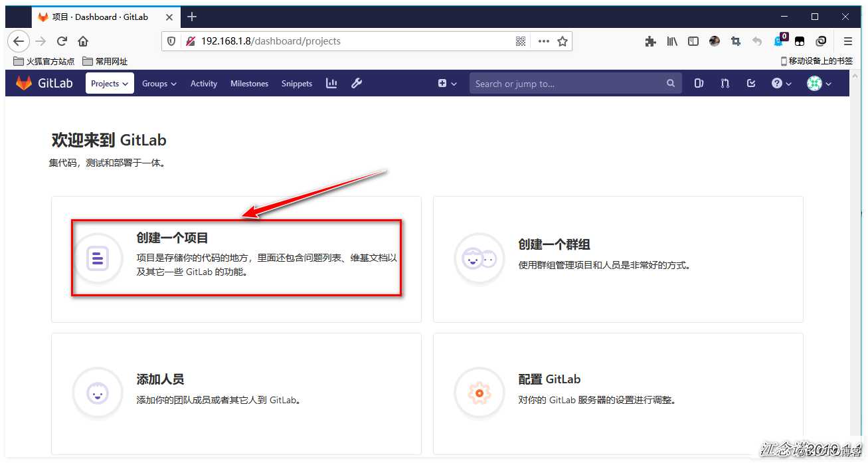Click the tracking protection shield icon
The image size is (868, 463).
coord(171,41)
